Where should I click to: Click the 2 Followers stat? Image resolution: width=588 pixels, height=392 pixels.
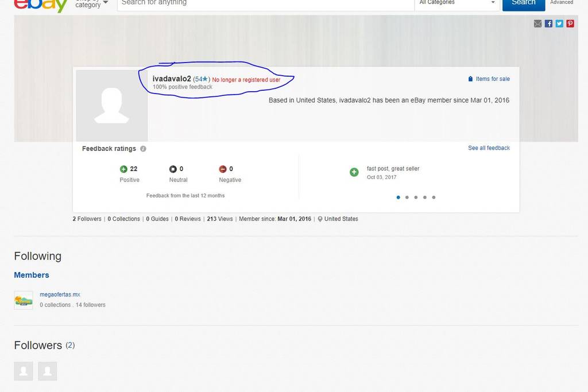pyautogui.click(x=87, y=219)
